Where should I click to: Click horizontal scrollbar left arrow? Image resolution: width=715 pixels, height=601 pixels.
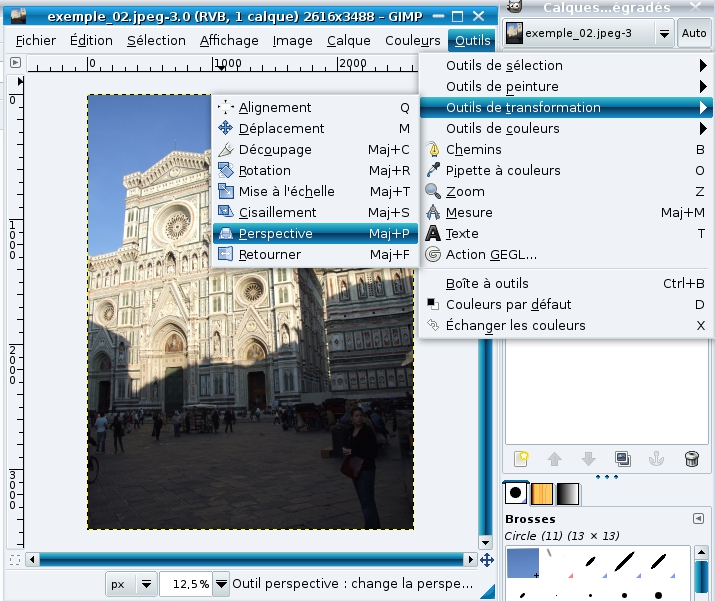[x=32, y=559]
